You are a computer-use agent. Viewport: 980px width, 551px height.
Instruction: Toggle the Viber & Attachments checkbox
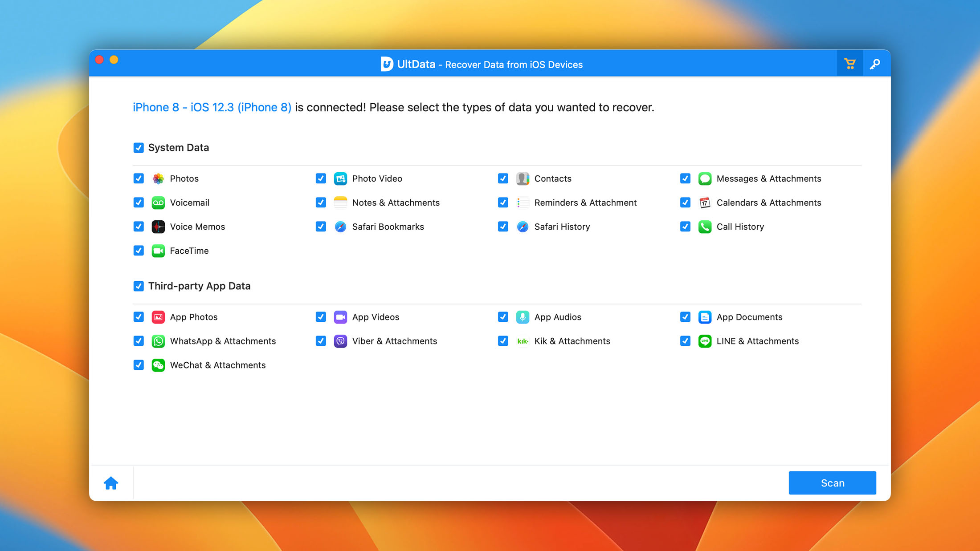click(321, 341)
